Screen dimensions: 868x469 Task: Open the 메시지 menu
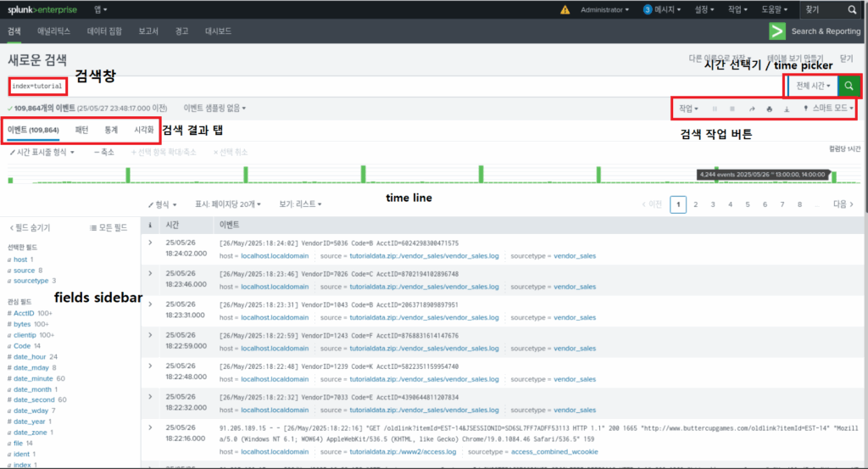click(x=662, y=9)
